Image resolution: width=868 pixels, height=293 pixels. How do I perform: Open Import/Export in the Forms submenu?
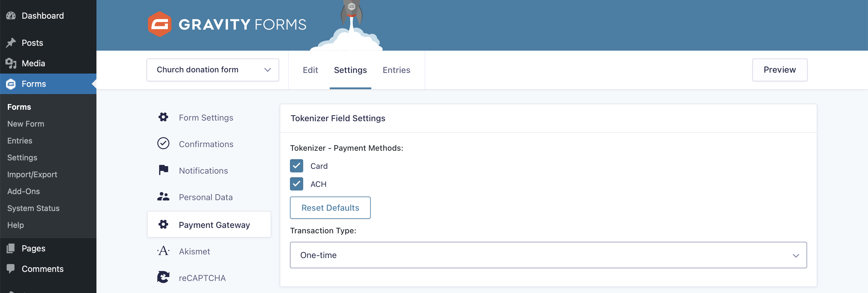32,174
